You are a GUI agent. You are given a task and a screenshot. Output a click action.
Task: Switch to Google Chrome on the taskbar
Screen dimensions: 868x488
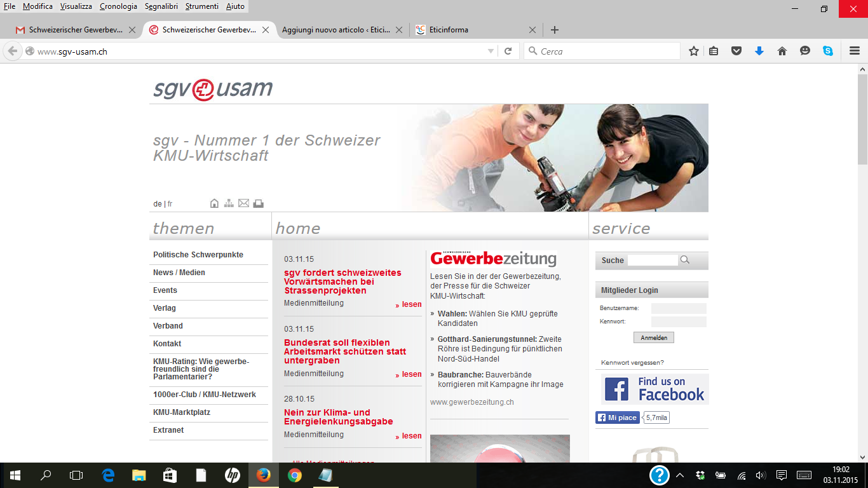pos(294,475)
